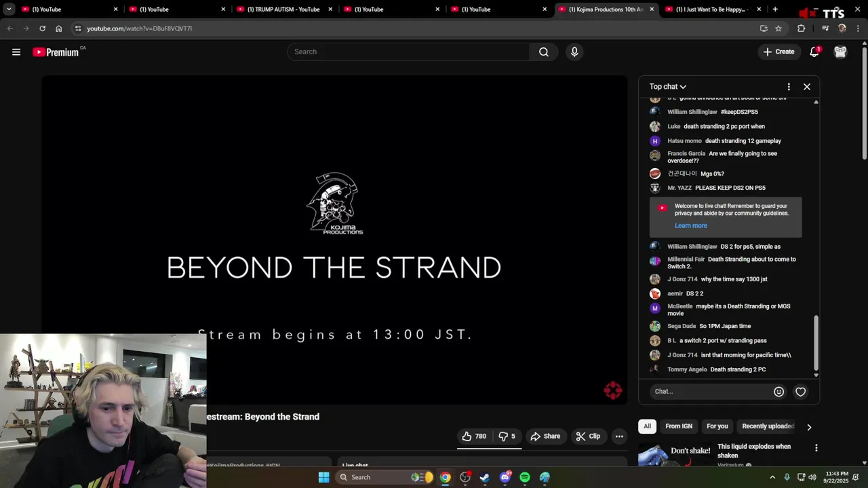868x488 pixels.
Task: Open media controls in toolbar
Action: [x=825, y=28]
